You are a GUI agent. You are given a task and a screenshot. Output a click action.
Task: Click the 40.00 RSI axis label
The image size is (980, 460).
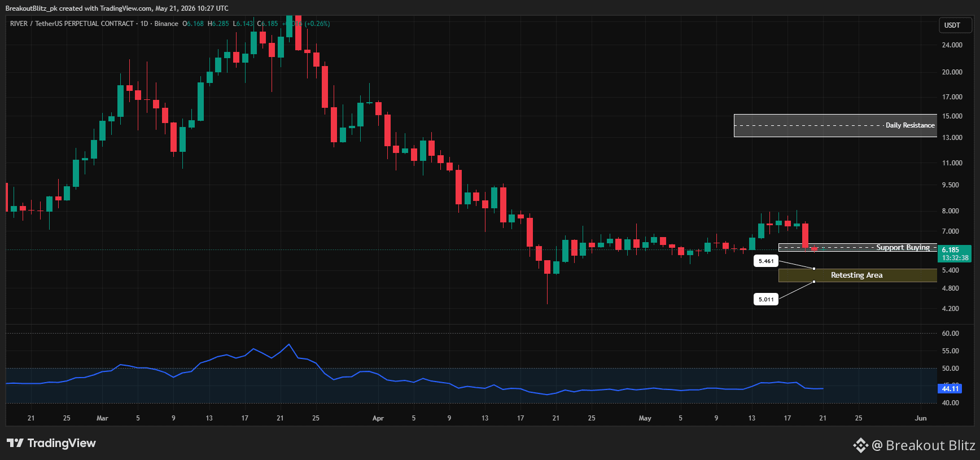pos(951,403)
